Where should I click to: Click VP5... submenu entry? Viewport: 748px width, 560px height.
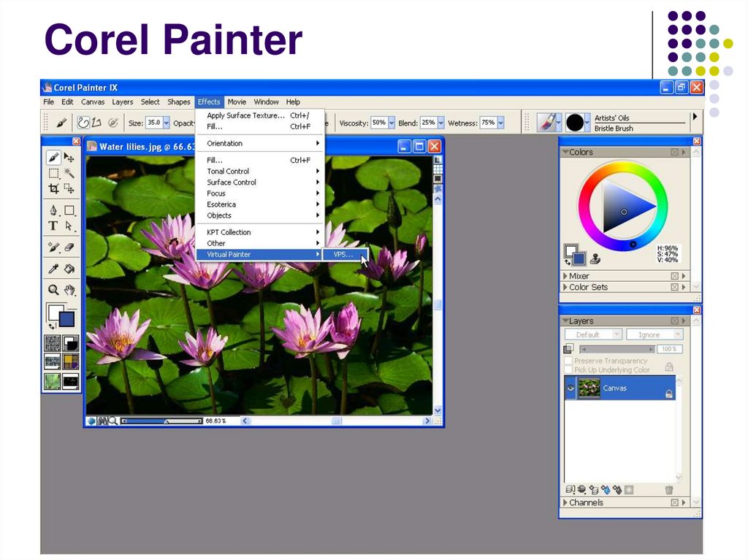(x=345, y=254)
